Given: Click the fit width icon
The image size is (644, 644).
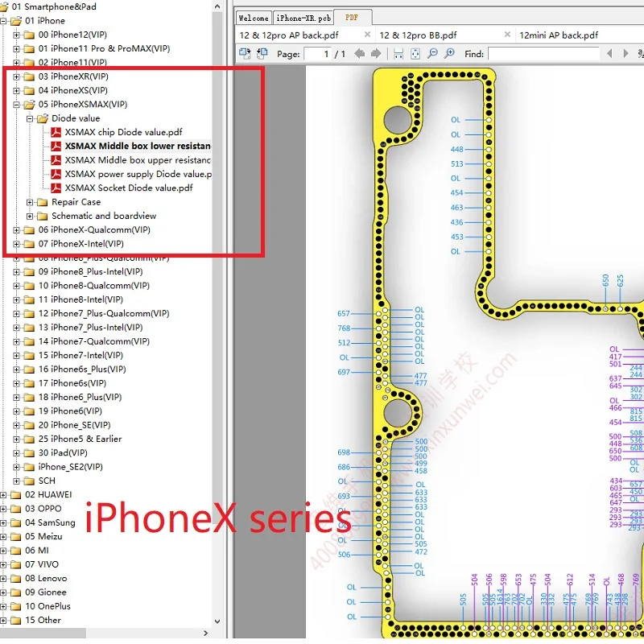Looking at the screenshot, I should click(398, 53).
